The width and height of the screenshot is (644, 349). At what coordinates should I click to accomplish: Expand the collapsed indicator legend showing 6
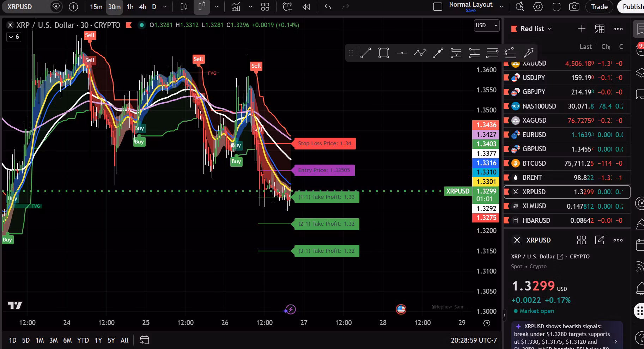click(x=14, y=37)
